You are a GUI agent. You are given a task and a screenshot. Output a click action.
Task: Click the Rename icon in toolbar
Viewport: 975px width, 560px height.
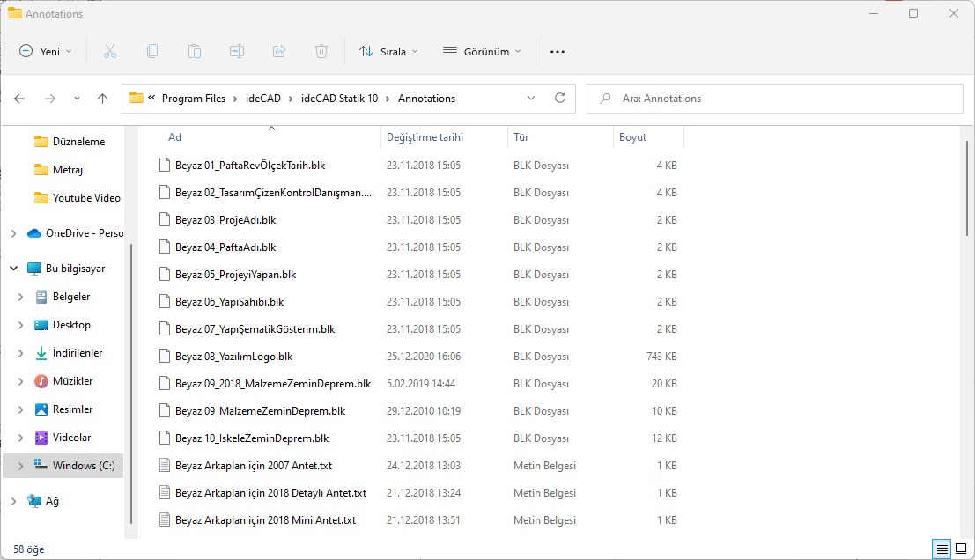pos(237,52)
